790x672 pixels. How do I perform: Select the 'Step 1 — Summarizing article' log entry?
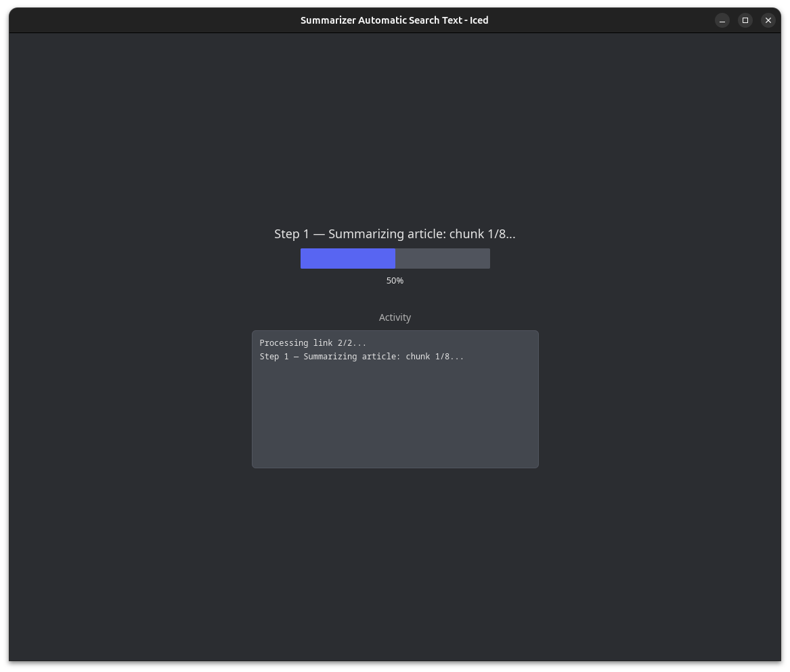tap(361, 357)
